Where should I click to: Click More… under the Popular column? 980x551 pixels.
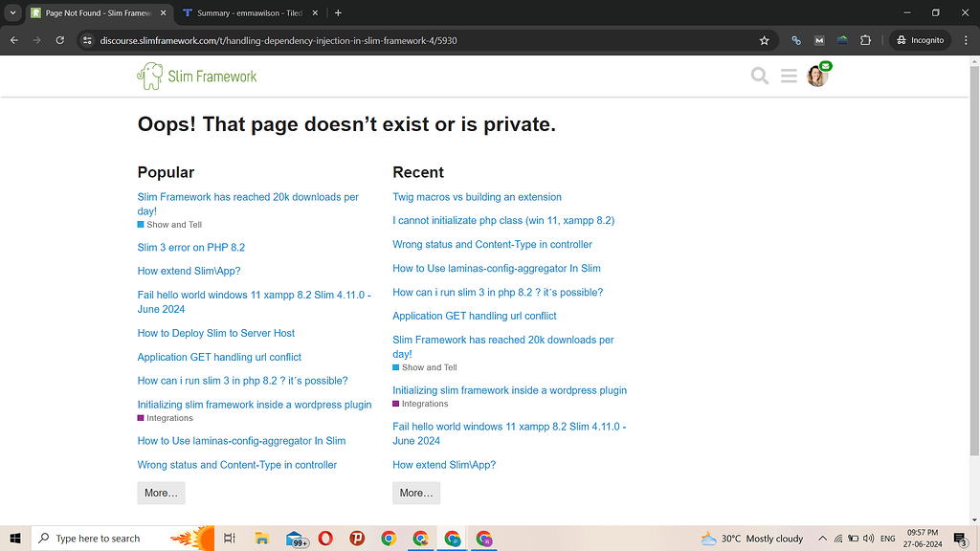coord(160,492)
